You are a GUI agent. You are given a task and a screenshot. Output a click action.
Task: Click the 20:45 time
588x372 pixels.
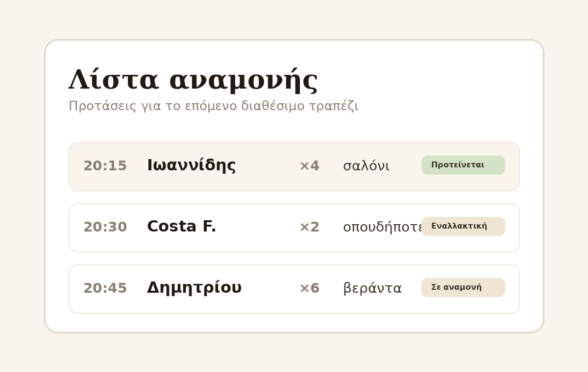[105, 288]
